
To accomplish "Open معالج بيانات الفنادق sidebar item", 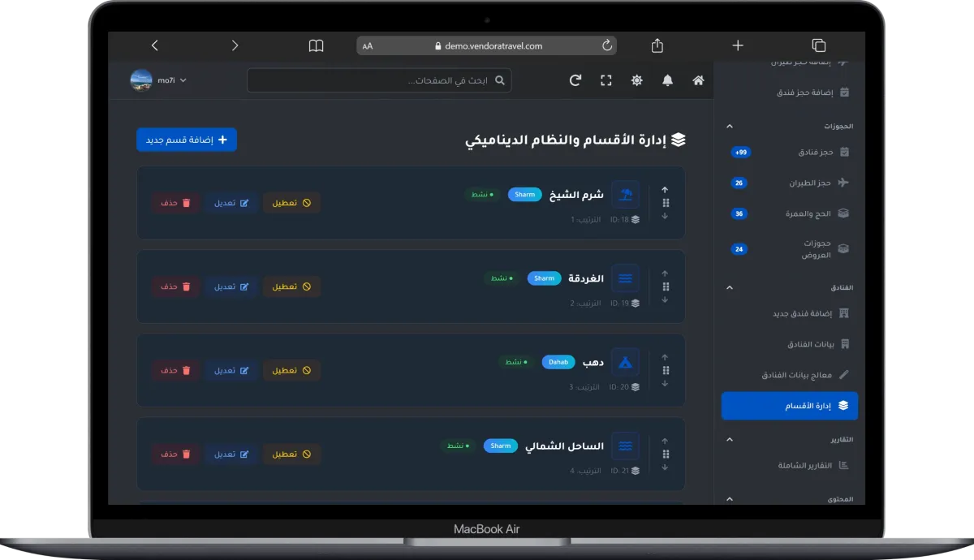I will (x=789, y=375).
